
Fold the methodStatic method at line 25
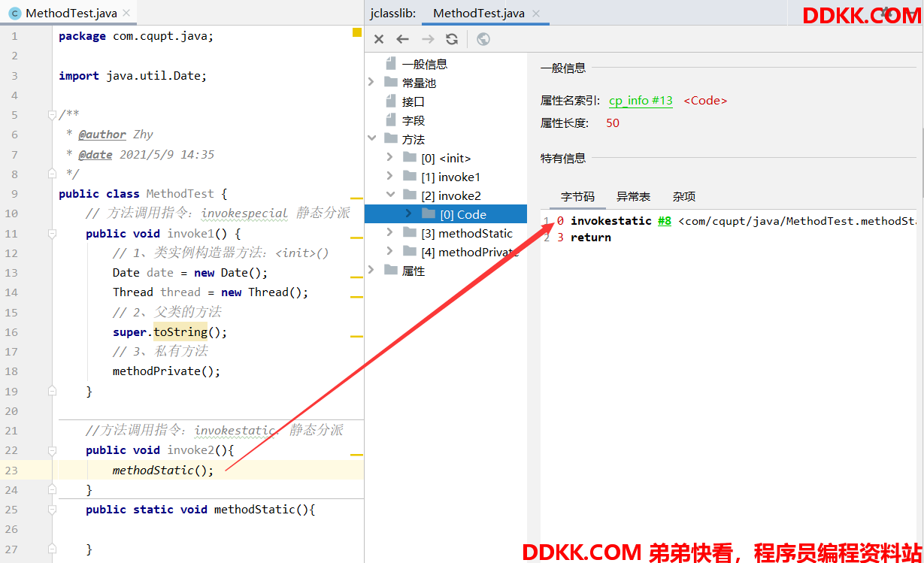[52, 510]
